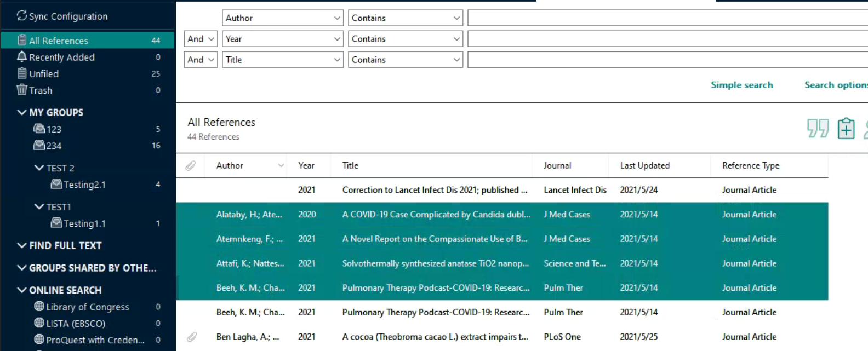
Task: Open the Recently Added bell icon
Action: [x=22, y=57]
